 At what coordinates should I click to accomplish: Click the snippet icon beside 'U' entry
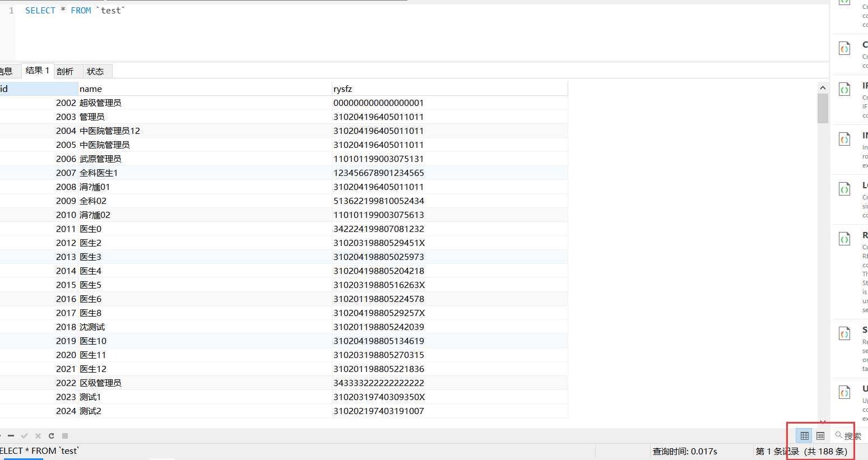coord(844,392)
